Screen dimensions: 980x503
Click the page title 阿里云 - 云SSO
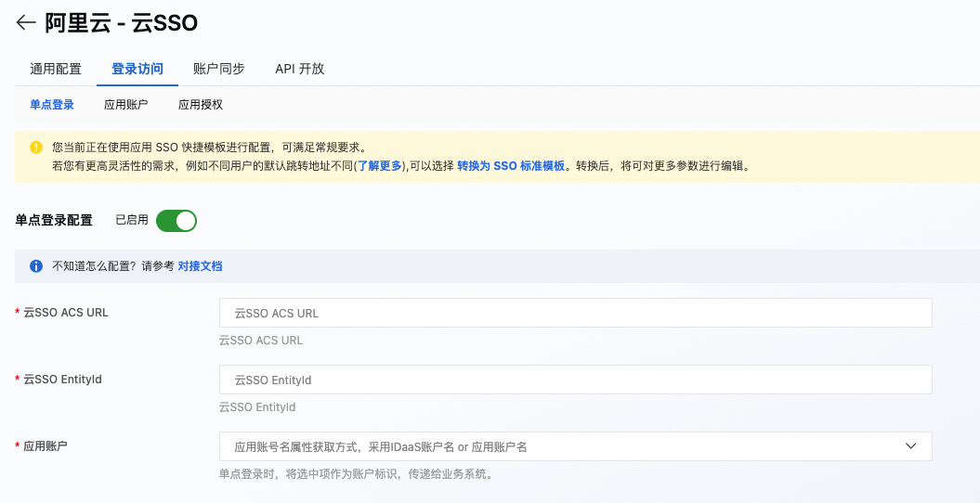(122, 24)
